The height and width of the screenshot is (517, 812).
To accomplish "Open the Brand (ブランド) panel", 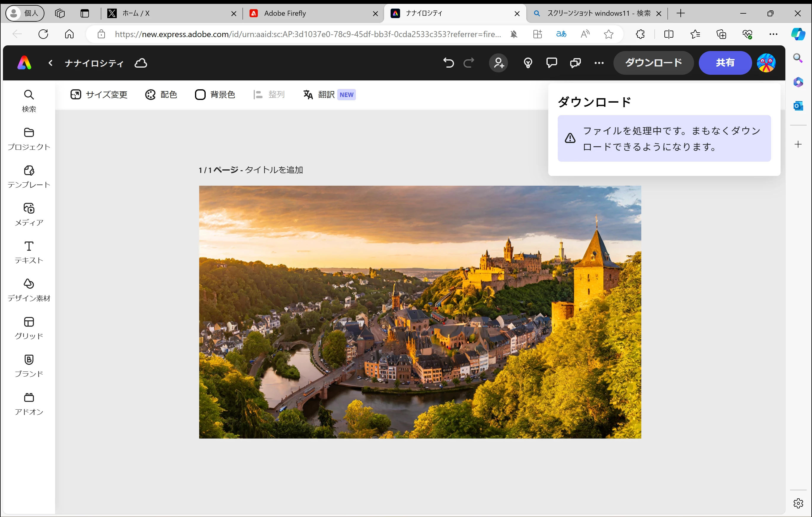I will 29,365.
